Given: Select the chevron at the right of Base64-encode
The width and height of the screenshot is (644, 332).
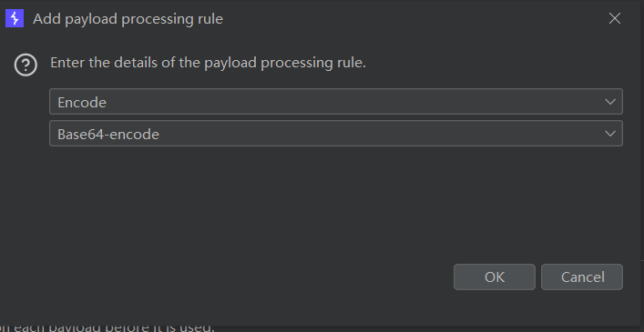Looking at the screenshot, I should [610, 134].
